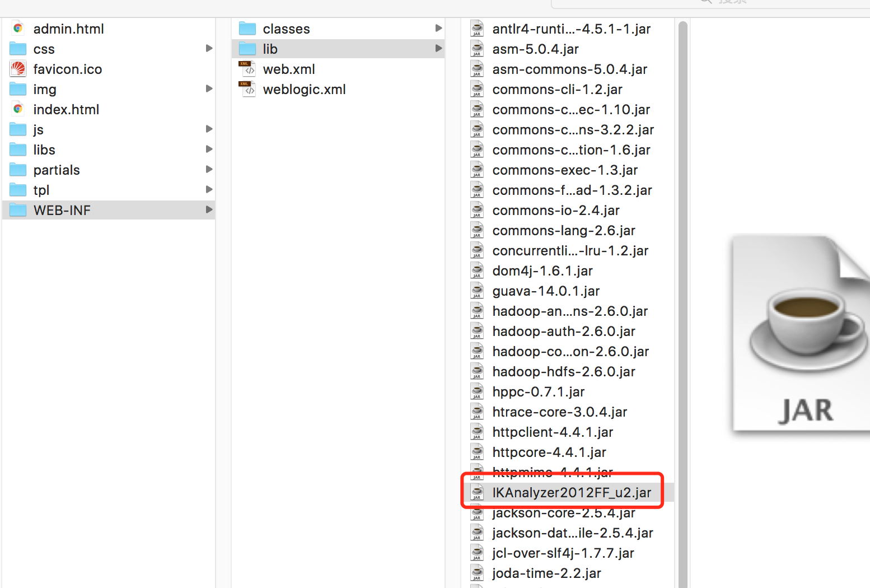Select the admin.html file name
Screen dimensions: 870x588
click(x=68, y=29)
